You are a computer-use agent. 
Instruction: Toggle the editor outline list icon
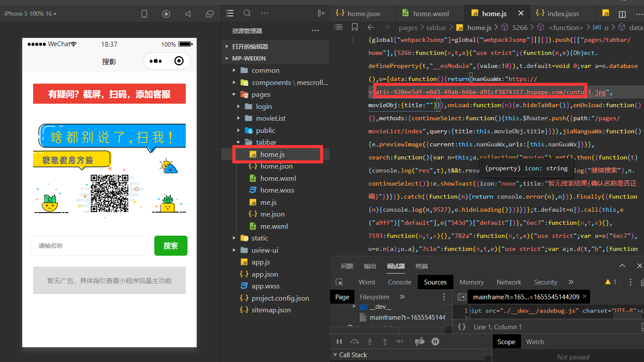(x=338, y=27)
